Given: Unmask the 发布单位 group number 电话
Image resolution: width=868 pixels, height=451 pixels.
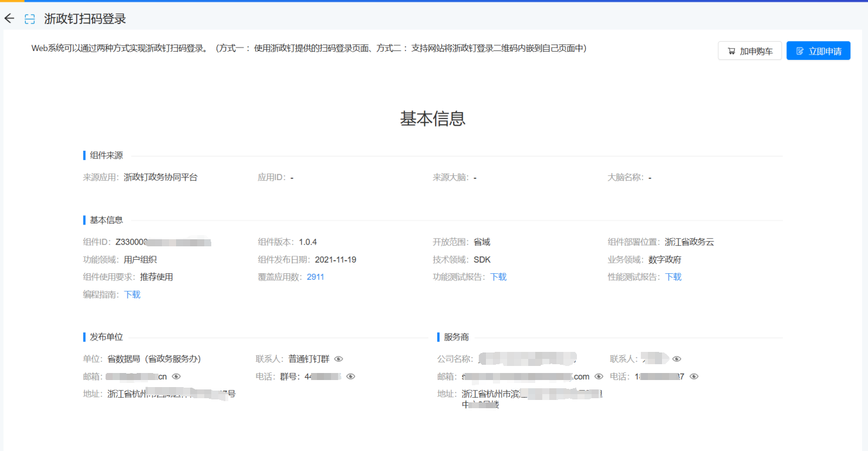Looking at the screenshot, I should (351, 377).
